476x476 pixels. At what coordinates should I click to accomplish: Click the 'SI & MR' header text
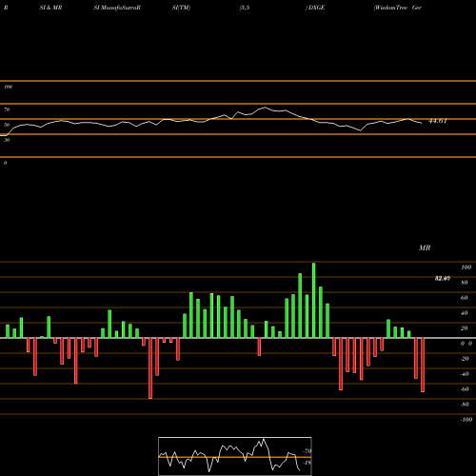click(x=50, y=8)
